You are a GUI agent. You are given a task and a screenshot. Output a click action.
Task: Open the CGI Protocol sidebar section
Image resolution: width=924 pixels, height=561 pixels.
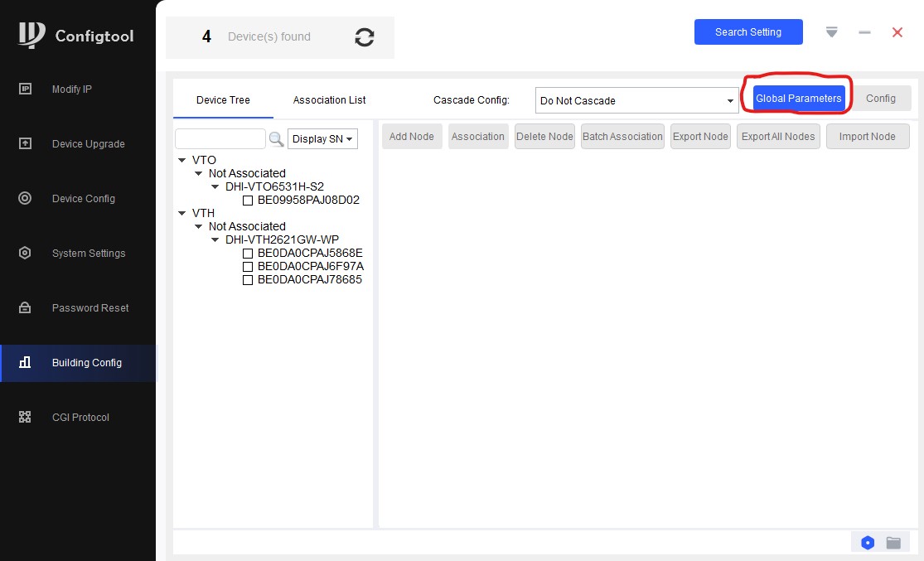[x=80, y=418]
